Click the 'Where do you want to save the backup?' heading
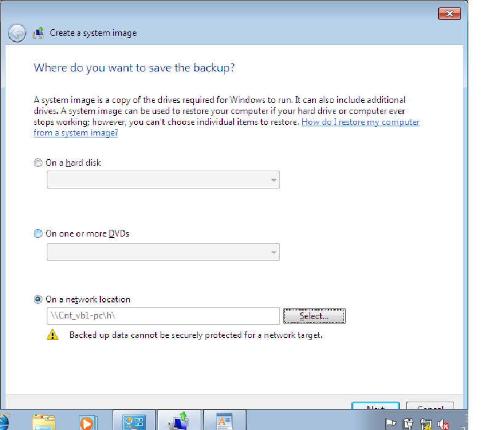 tap(134, 68)
